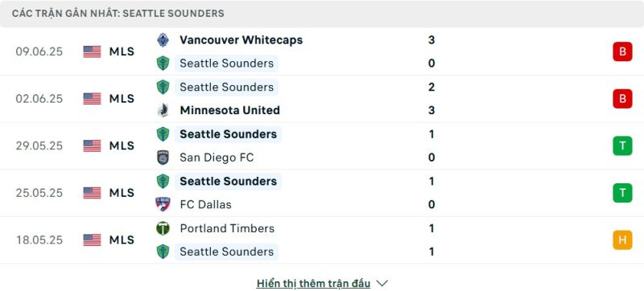
Task: Click the Vancouver Whitecaps team crest
Action: (x=163, y=40)
